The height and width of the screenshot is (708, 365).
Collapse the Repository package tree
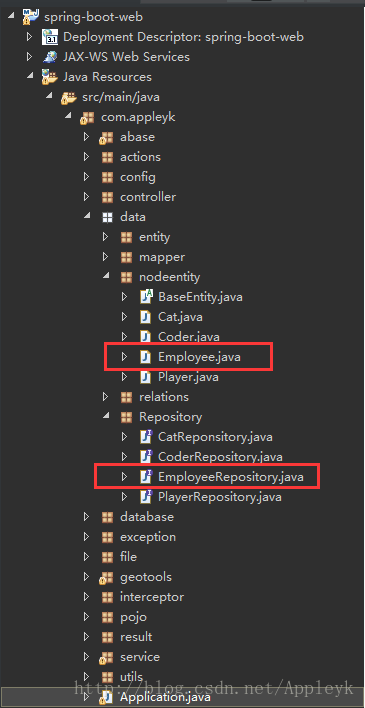(105, 417)
